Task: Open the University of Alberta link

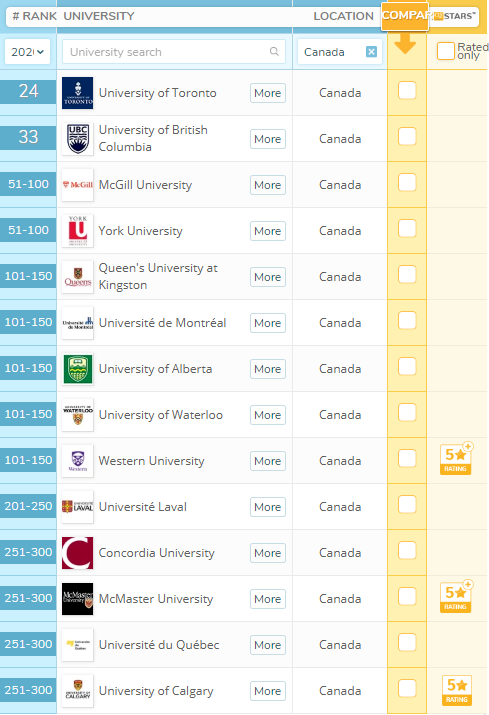Action: click(x=156, y=369)
